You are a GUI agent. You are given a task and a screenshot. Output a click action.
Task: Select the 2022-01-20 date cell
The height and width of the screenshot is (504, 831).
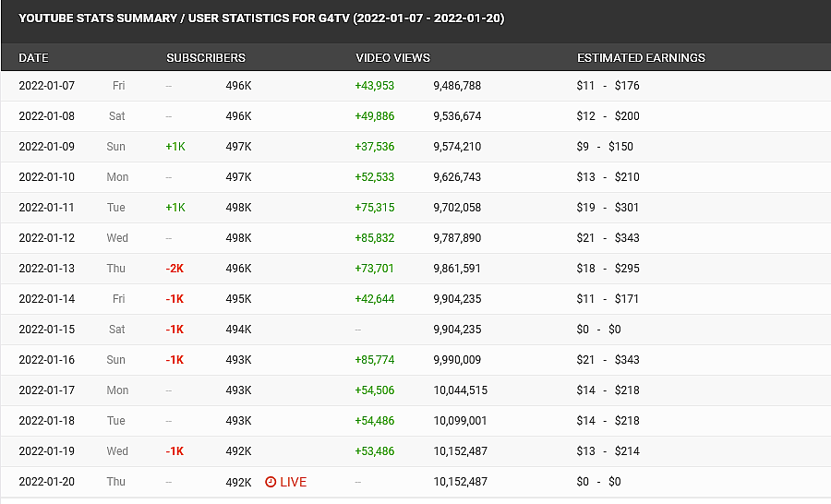click(46, 482)
